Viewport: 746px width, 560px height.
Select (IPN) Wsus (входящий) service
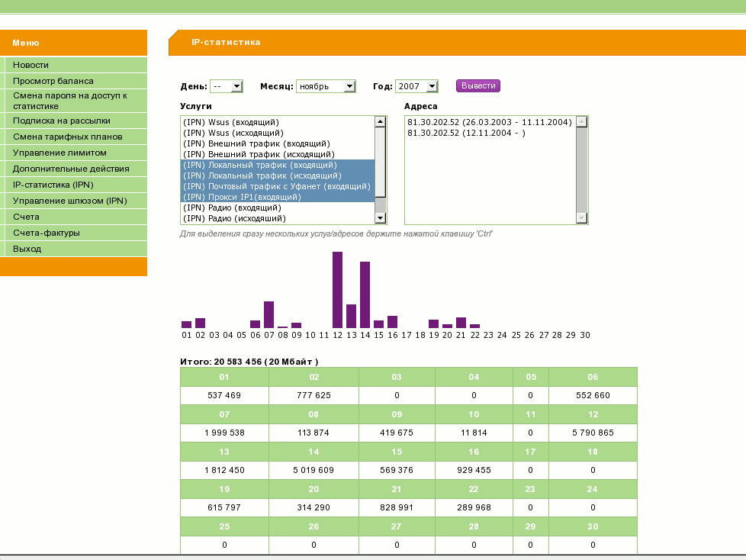tap(231, 122)
